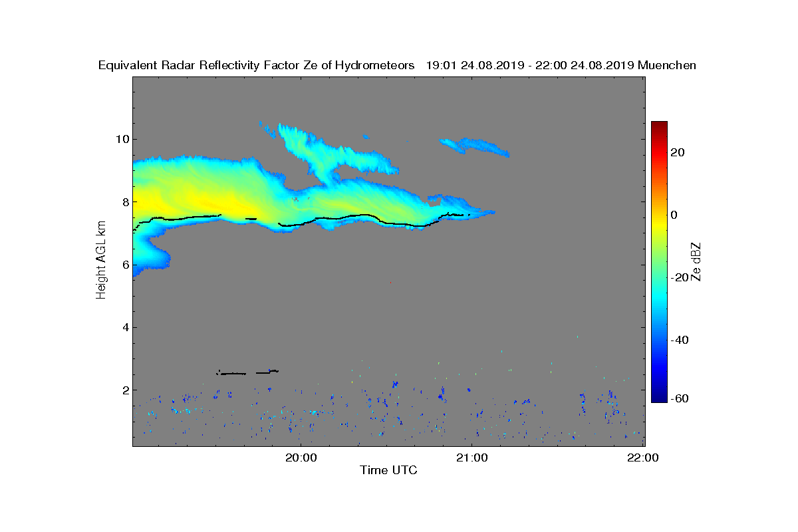
Task: Click the height tick label 4
Action: 124,327
